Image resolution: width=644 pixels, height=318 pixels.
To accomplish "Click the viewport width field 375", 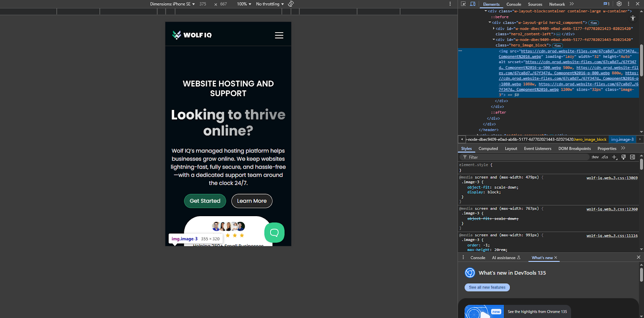I will coord(203,4).
